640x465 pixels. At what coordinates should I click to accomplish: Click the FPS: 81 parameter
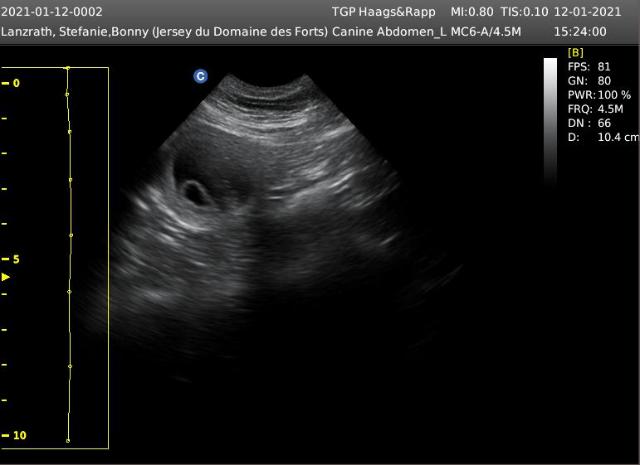tap(588, 67)
